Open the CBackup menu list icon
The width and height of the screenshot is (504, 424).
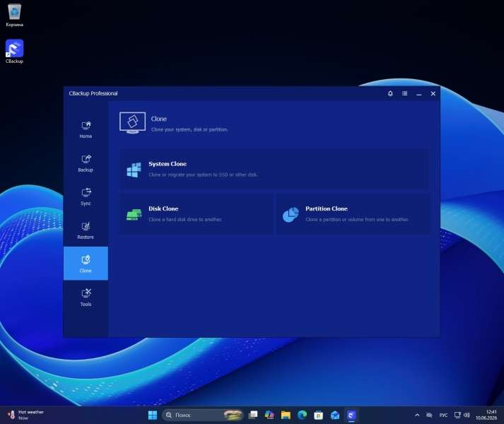tap(404, 93)
